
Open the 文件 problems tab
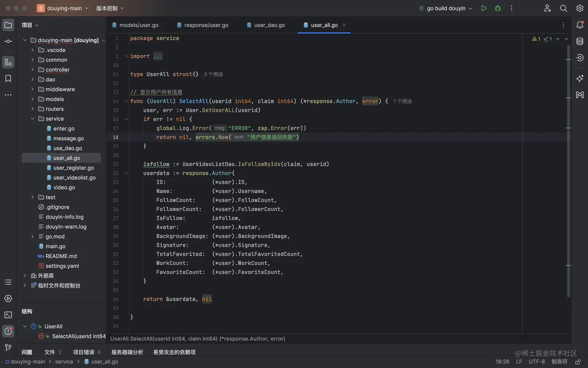[x=53, y=352]
